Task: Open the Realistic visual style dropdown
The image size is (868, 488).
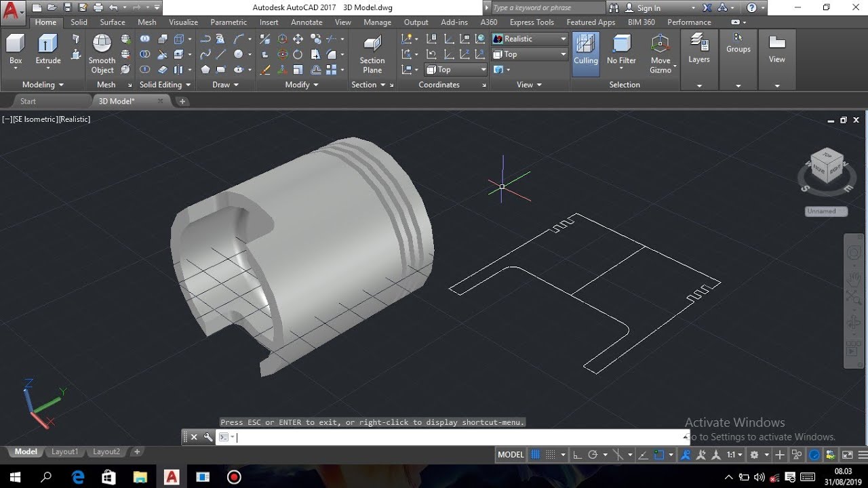Action: point(530,39)
